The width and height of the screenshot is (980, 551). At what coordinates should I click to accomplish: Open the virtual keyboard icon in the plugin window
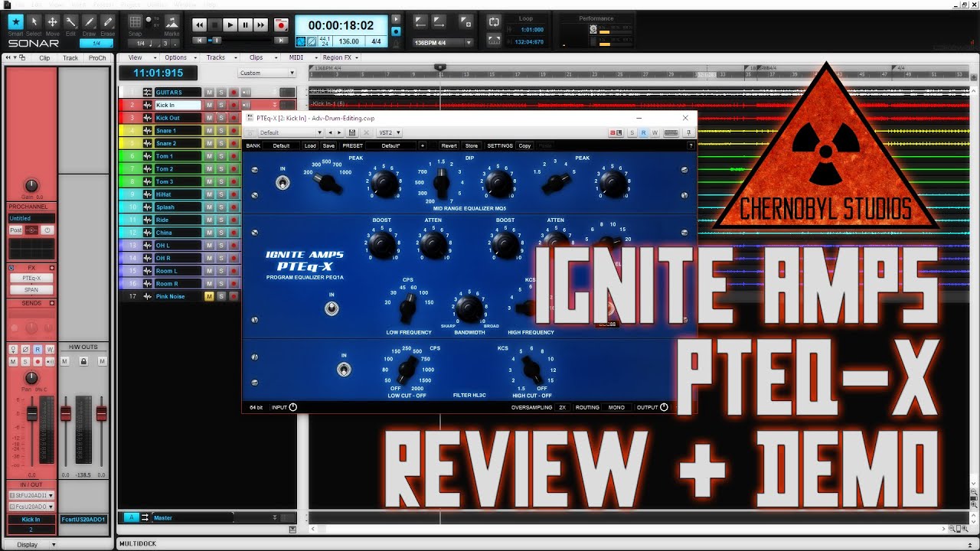click(671, 132)
